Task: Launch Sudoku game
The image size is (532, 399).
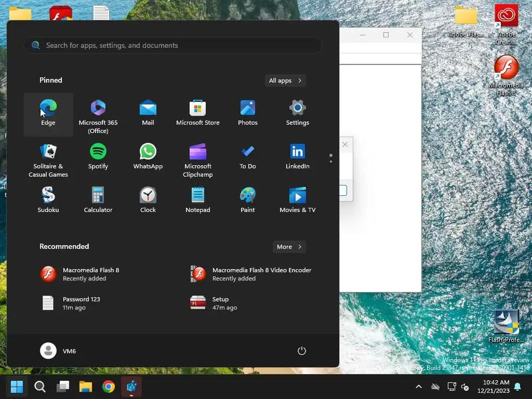Action: point(48,201)
